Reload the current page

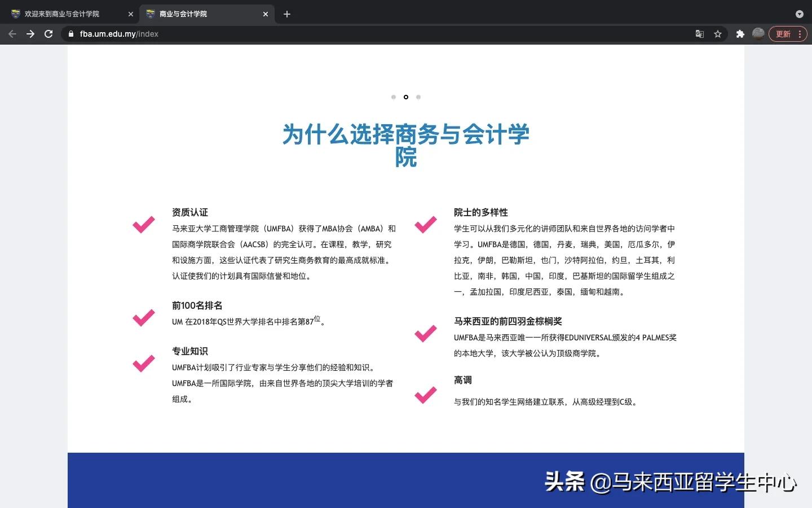[48, 34]
